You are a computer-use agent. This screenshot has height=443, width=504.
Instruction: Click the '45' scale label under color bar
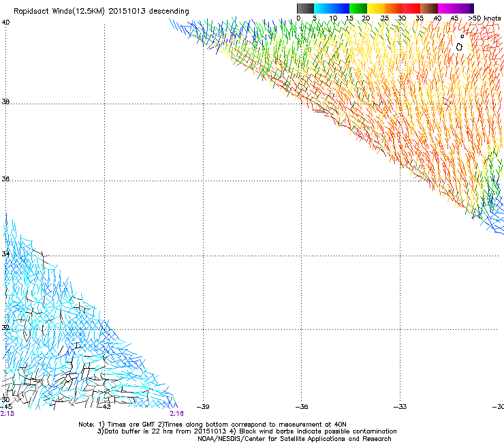tap(454, 18)
